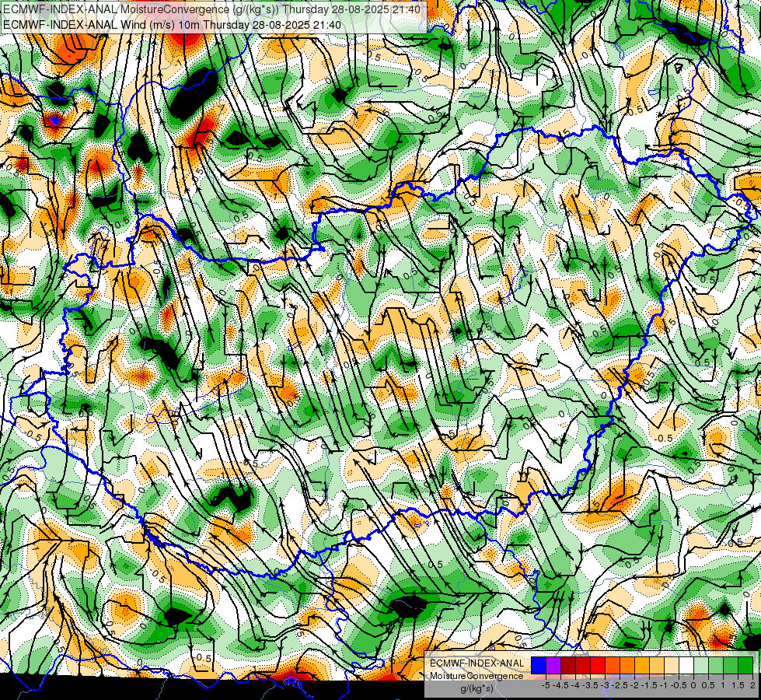761x700 pixels.
Task: Pick the palest green swatch between 0 and 0.5
Action: (701, 665)
